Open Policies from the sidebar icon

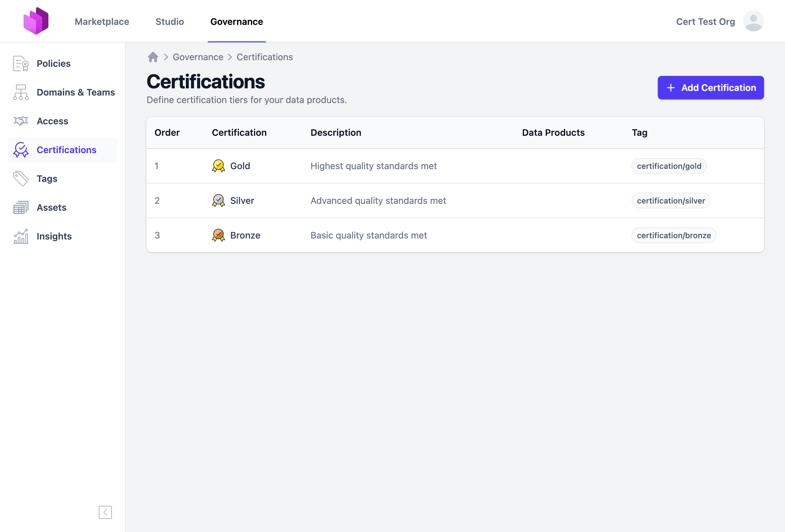[x=20, y=63]
